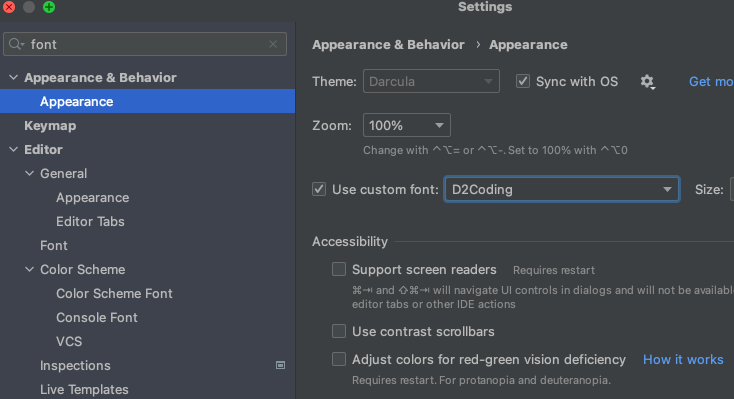734x399 pixels.
Task: Select Keymap in the settings tree
Action: pyautogui.click(x=50, y=126)
